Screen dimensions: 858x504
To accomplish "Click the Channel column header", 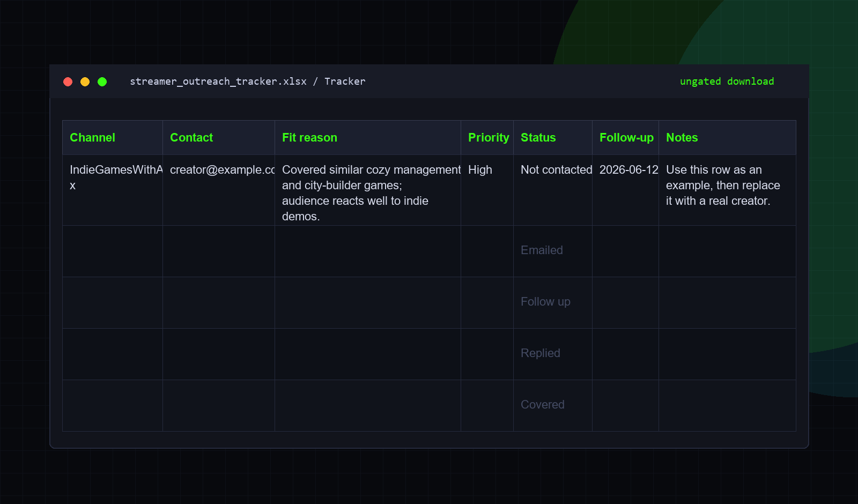I will pyautogui.click(x=113, y=138).
